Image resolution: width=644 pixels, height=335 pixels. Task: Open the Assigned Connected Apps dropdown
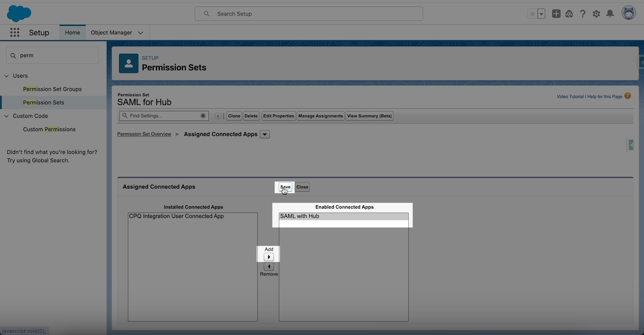[x=265, y=134]
